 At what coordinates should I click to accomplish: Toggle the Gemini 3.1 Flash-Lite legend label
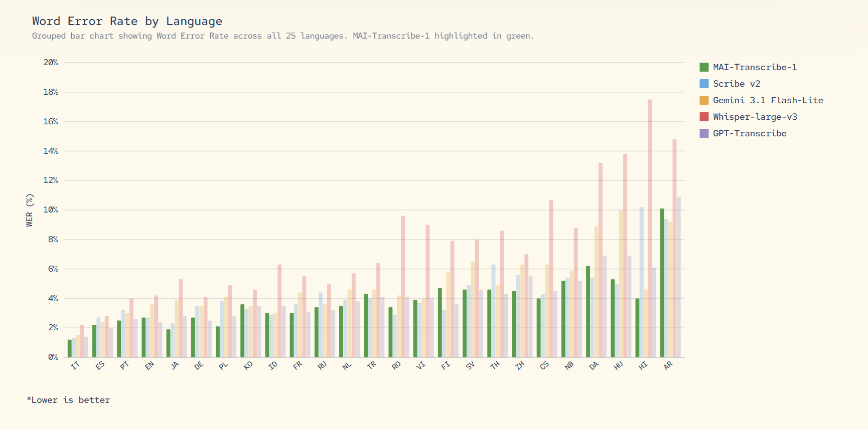click(768, 100)
